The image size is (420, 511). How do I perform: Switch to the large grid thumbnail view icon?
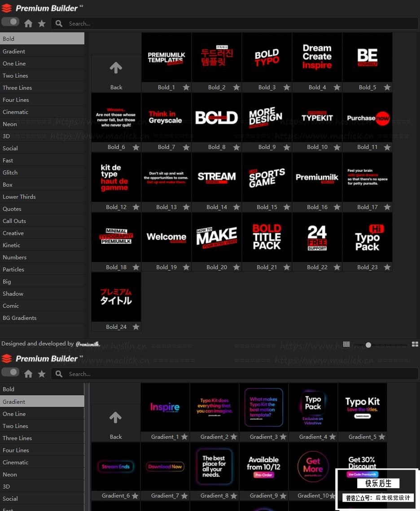point(415,344)
